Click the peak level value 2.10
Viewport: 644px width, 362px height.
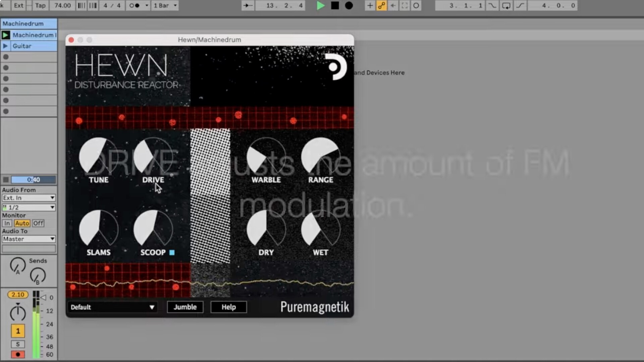click(x=18, y=295)
